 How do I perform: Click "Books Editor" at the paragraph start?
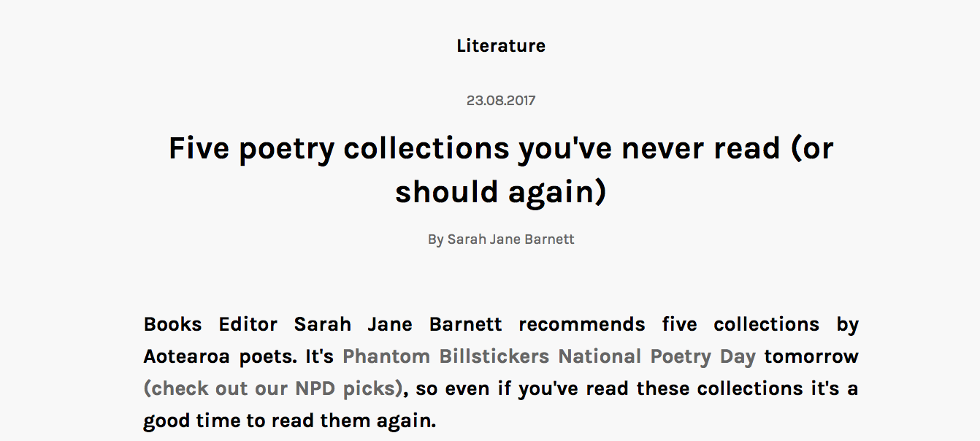[210, 324]
